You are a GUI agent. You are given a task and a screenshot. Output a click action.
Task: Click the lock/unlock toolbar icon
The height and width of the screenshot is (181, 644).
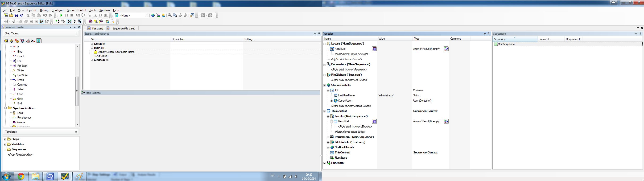tap(192, 16)
